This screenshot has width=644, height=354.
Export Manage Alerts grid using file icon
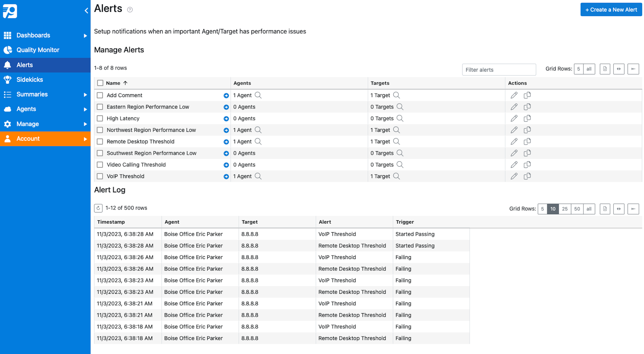pyautogui.click(x=605, y=69)
